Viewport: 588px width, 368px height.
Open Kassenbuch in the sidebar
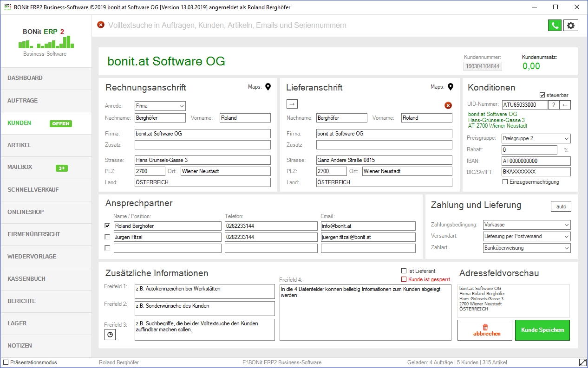[46, 279]
